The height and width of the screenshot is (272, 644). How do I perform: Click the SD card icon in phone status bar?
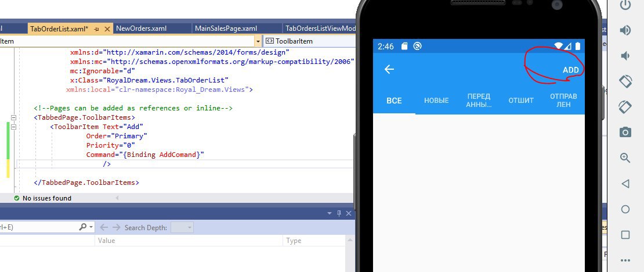coord(404,46)
